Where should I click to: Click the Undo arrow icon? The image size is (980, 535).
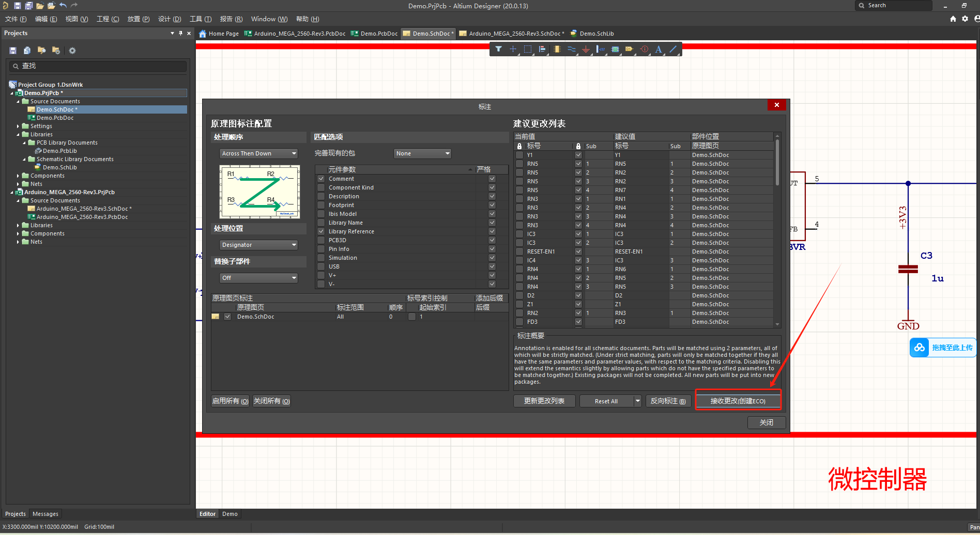pos(63,6)
